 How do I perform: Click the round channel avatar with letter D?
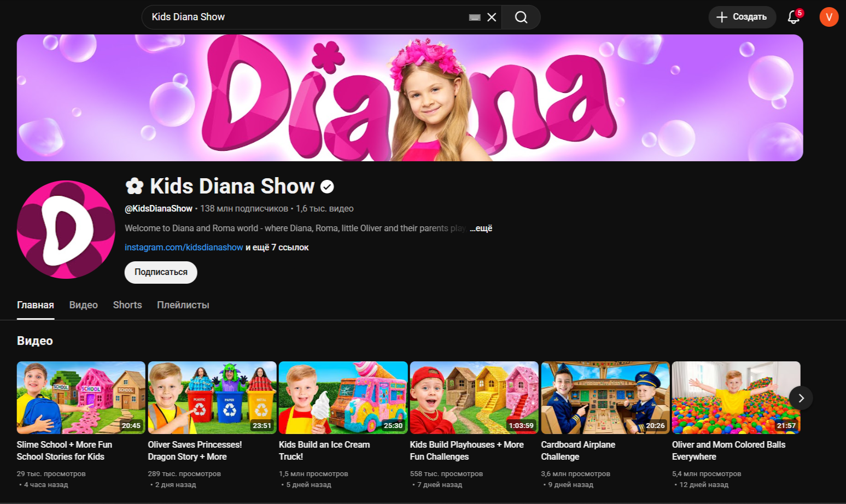(x=66, y=230)
